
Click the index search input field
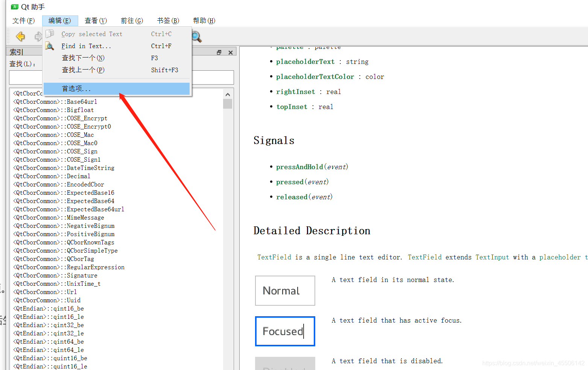[x=121, y=77]
